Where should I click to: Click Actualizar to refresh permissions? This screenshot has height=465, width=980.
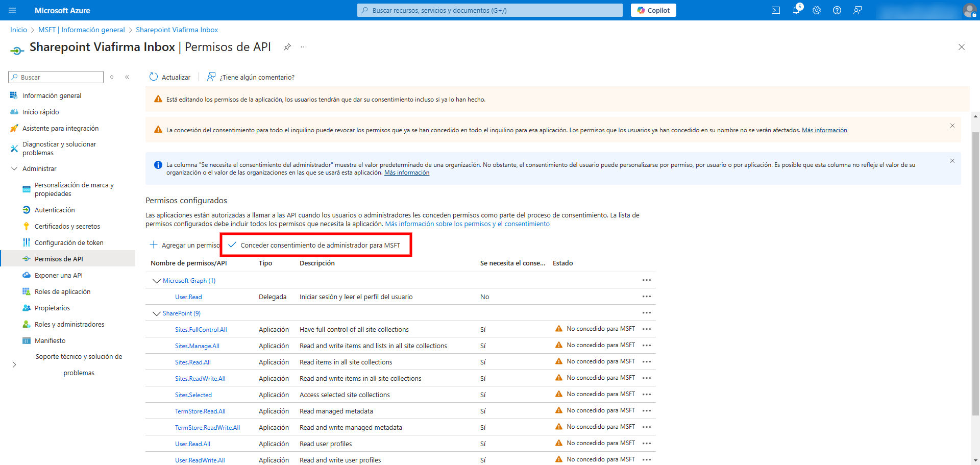170,77
